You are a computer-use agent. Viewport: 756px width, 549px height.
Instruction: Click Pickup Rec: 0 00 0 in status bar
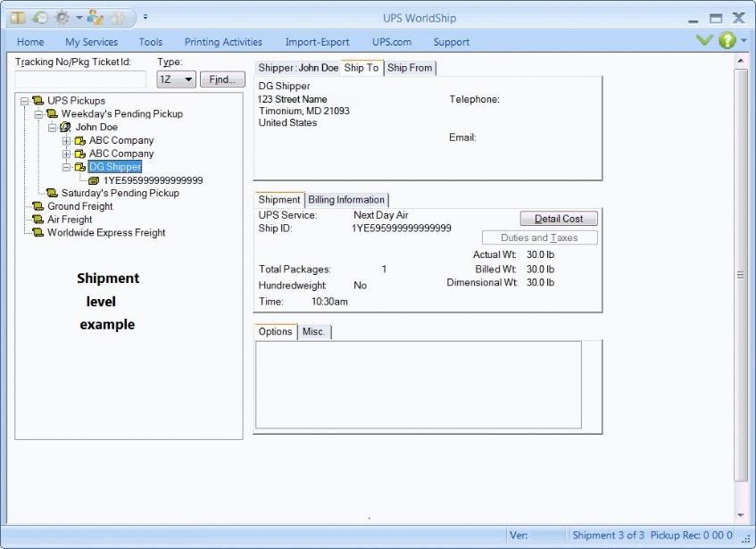(692, 535)
